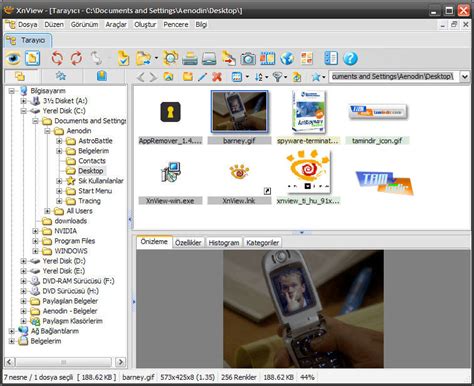Click the tree scrollbar left arrow
The height and width of the screenshot is (386, 474).
pyautogui.click(x=9, y=362)
